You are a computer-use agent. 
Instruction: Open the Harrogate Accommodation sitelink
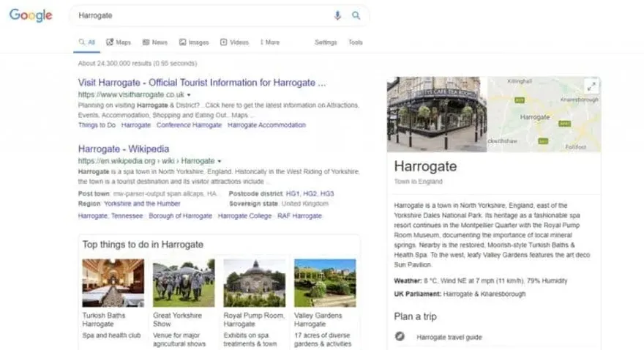coord(266,125)
